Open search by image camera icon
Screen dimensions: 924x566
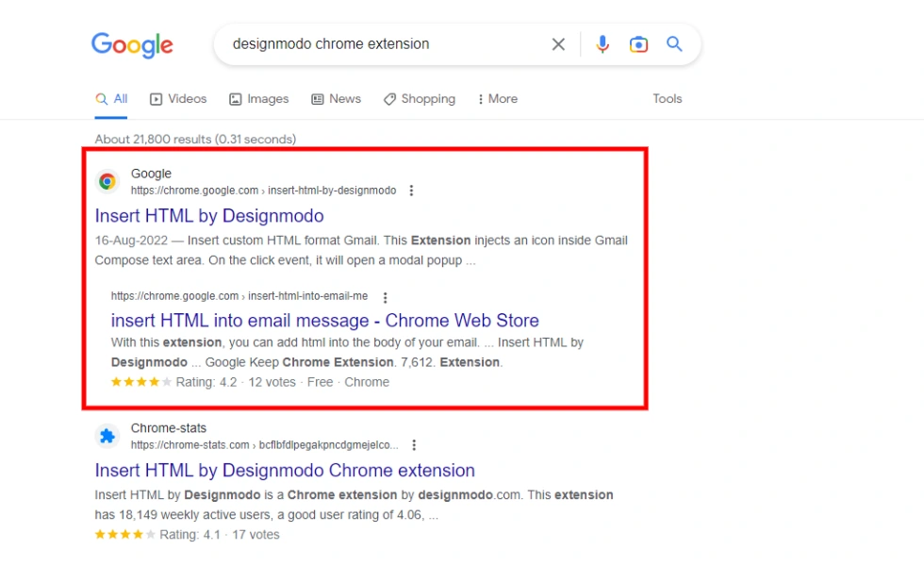pyautogui.click(x=638, y=44)
